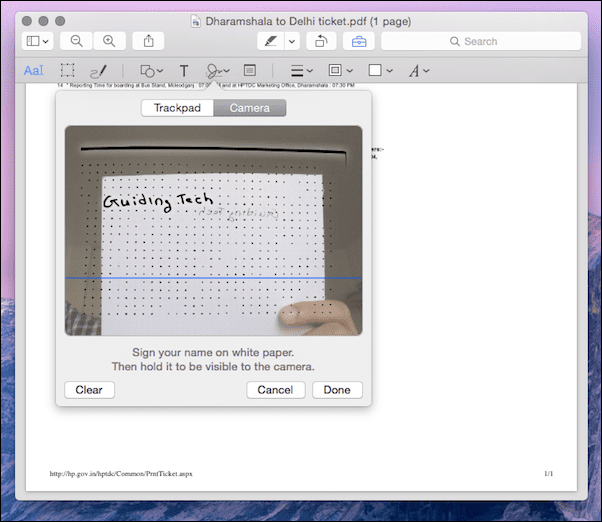
Task: Click the hp.gov.in PrntTicket URL footer text
Action: click(x=121, y=474)
